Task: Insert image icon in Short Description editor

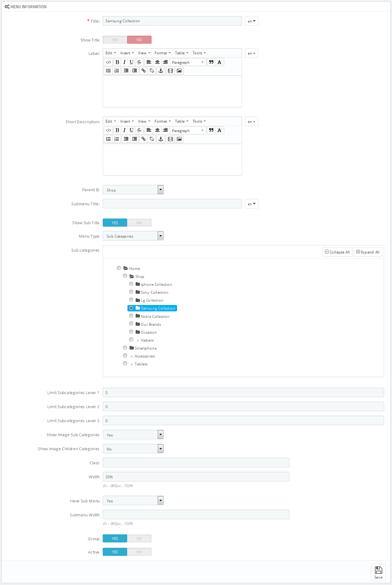Action: (179, 139)
